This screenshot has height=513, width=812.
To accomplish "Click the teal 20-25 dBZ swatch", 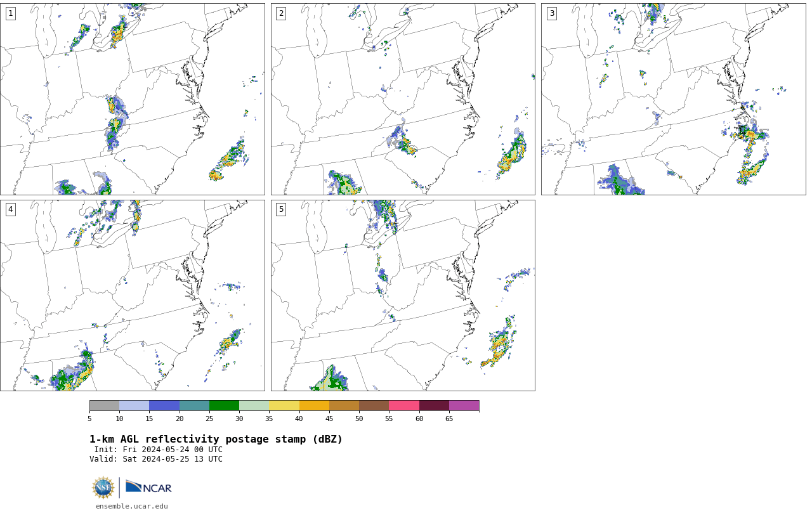I will point(194,406).
